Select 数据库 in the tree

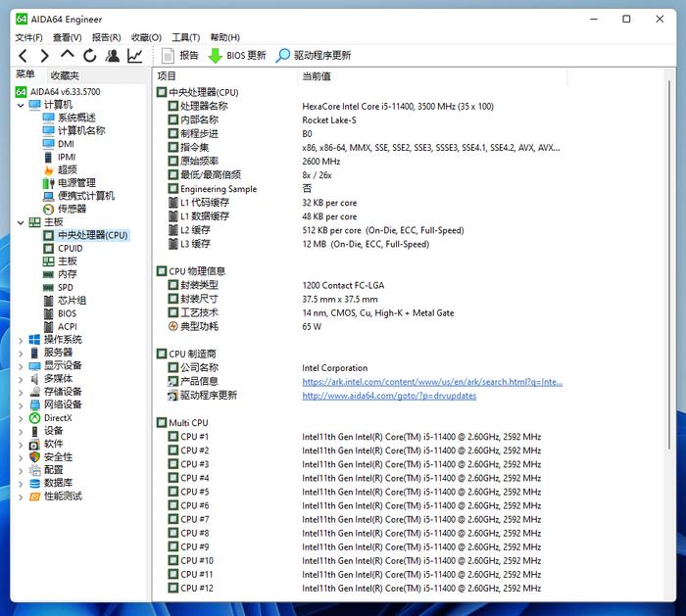click(x=51, y=483)
